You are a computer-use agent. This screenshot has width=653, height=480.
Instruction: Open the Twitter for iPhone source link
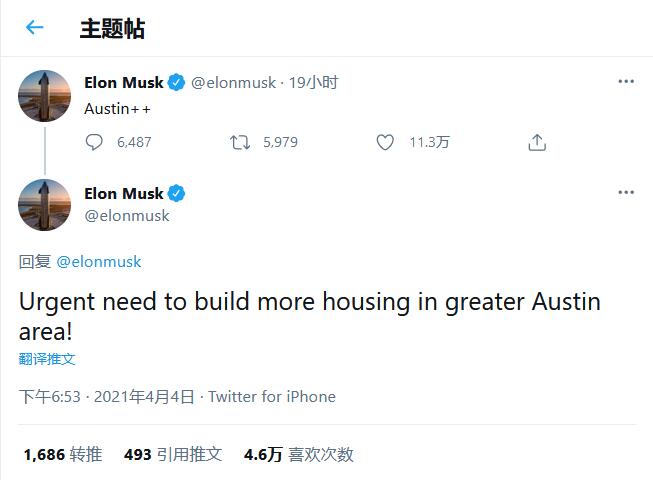coord(272,396)
